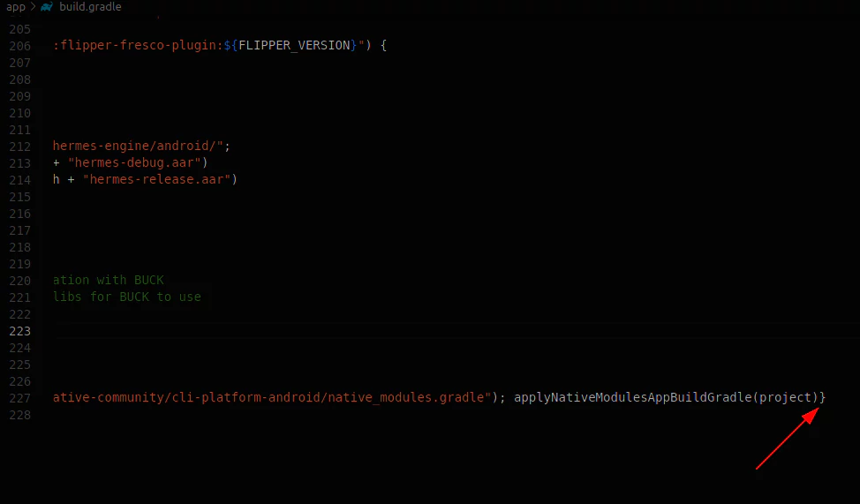Click line number 208 in gutter
This screenshot has width=860, height=504.
click(x=20, y=79)
